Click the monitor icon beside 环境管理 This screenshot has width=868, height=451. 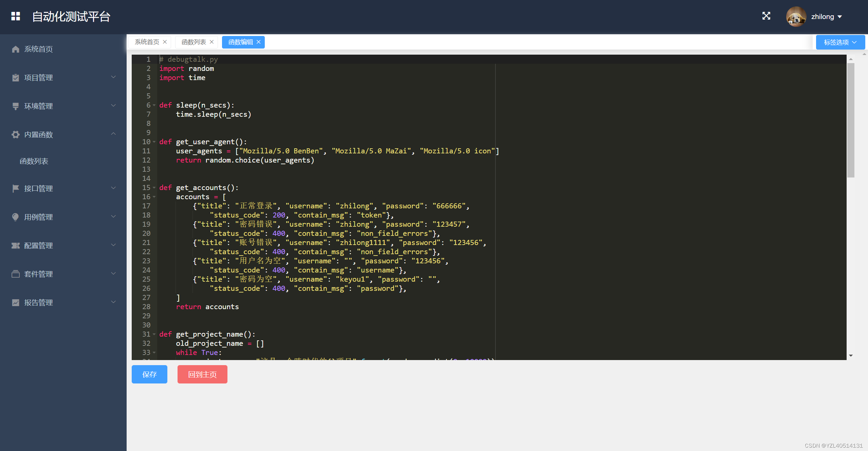pyautogui.click(x=16, y=106)
